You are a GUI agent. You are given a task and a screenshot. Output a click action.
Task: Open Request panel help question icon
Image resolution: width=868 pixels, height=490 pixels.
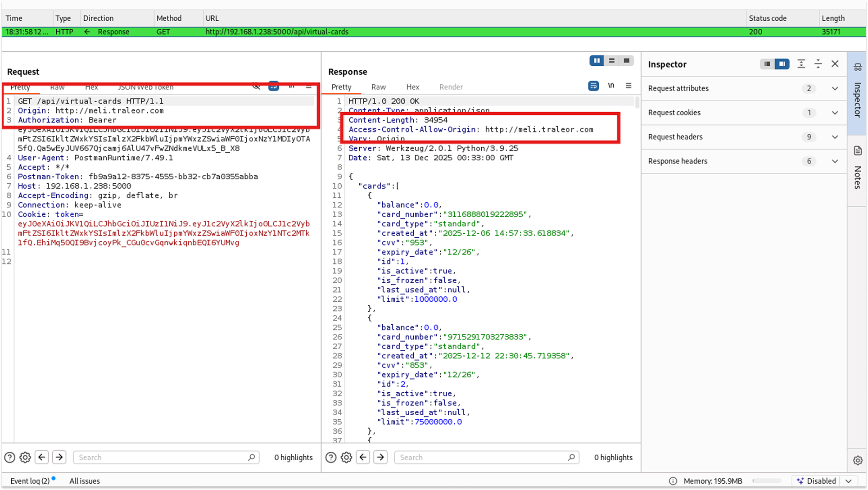pyautogui.click(x=9, y=458)
